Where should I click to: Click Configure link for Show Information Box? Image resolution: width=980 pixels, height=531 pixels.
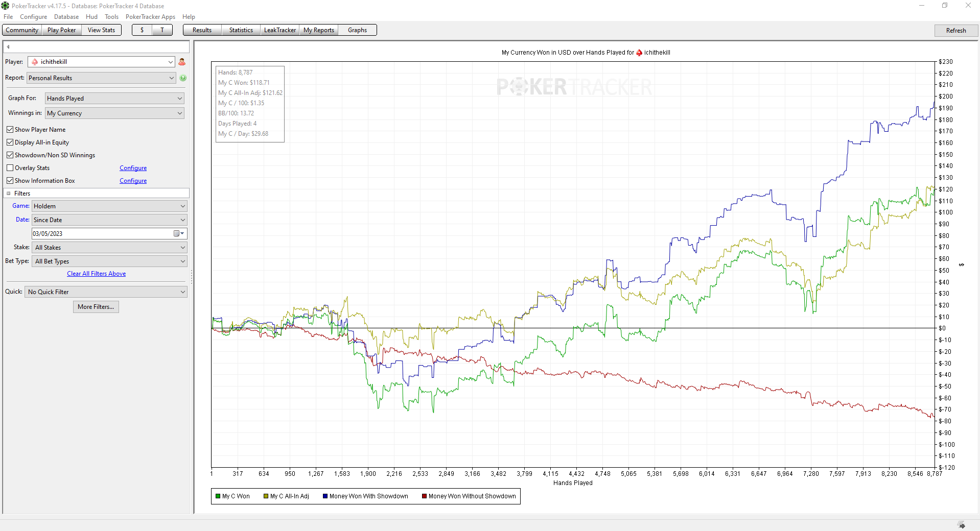133,181
